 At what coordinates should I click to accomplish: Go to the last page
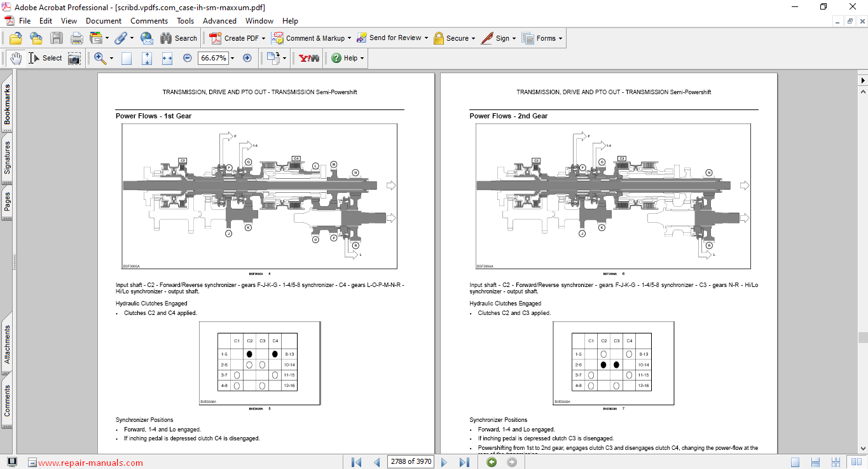[464, 462]
